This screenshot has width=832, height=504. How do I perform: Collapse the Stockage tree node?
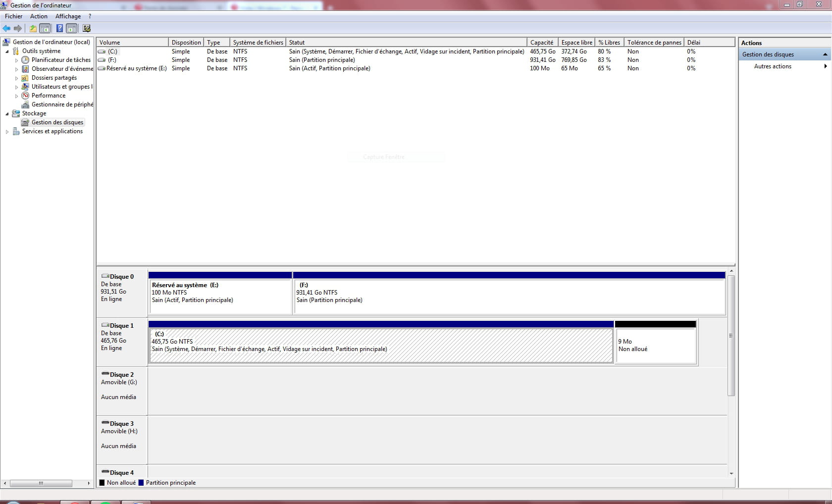7,114
